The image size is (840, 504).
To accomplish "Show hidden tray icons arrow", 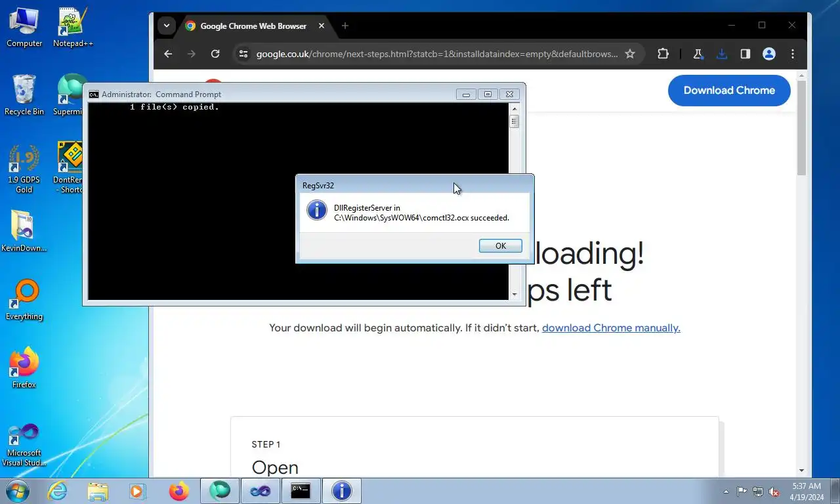I will [x=726, y=492].
